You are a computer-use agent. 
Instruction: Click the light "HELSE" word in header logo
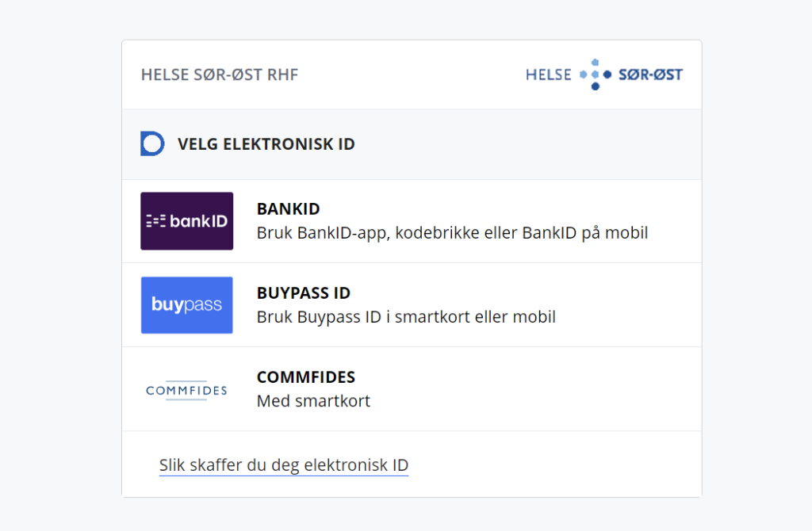click(549, 74)
